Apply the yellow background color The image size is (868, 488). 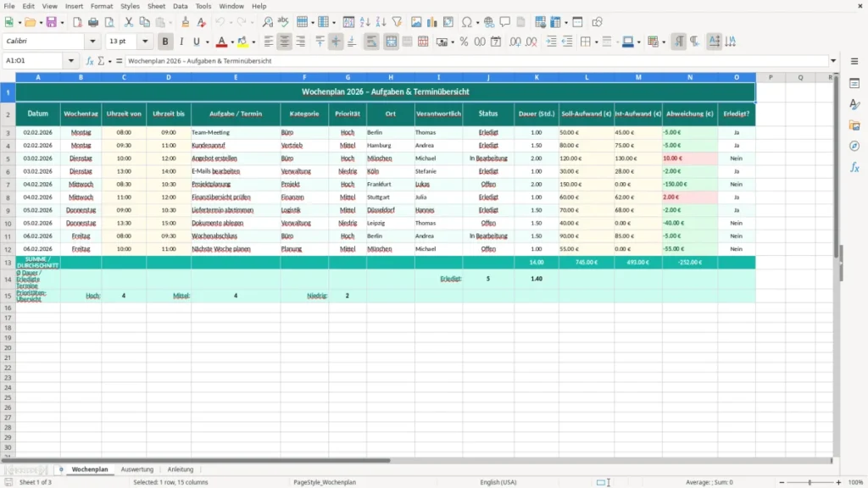tap(243, 42)
